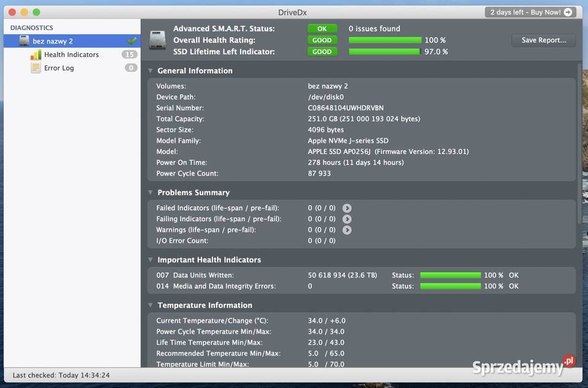Click GOOD badge for Overall Health Rating
588x388 pixels.
tap(322, 40)
